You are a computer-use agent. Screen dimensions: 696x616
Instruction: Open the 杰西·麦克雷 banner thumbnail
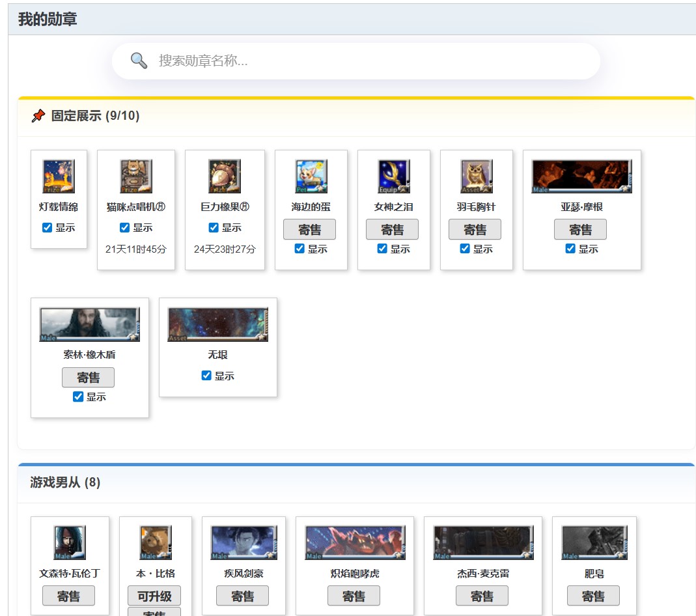click(x=483, y=543)
